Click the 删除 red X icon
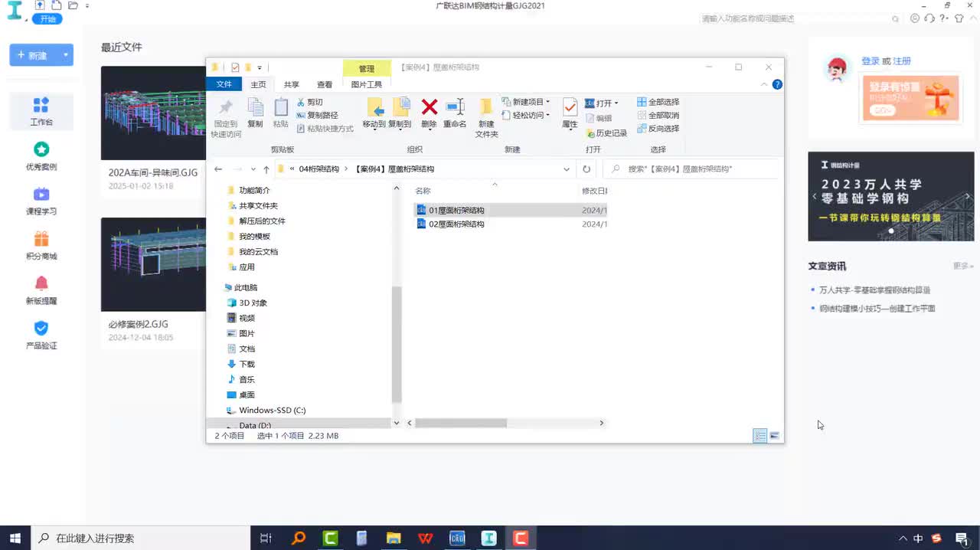The width and height of the screenshot is (980, 550). click(x=430, y=106)
